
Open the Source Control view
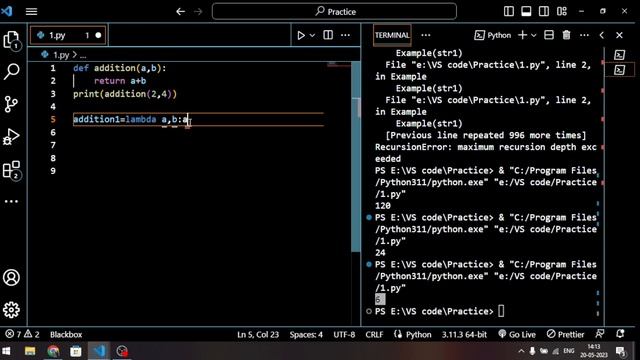click(x=11, y=104)
